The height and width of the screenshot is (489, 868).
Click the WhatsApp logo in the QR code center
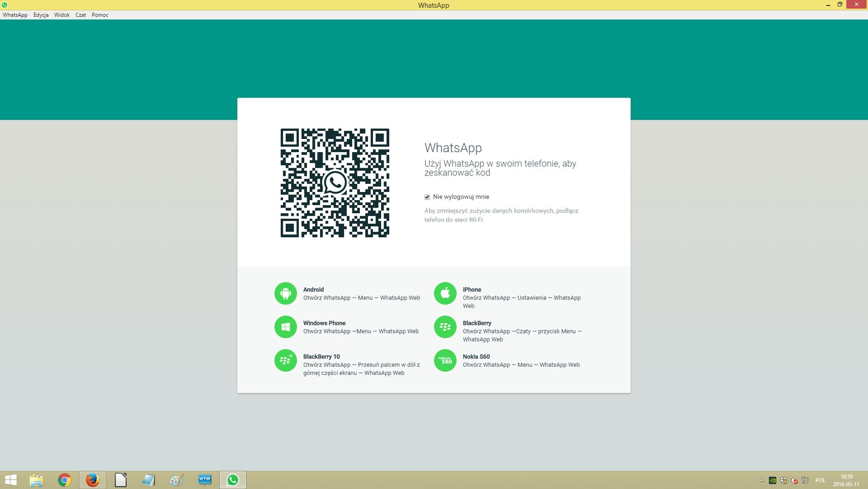tap(335, 183)
